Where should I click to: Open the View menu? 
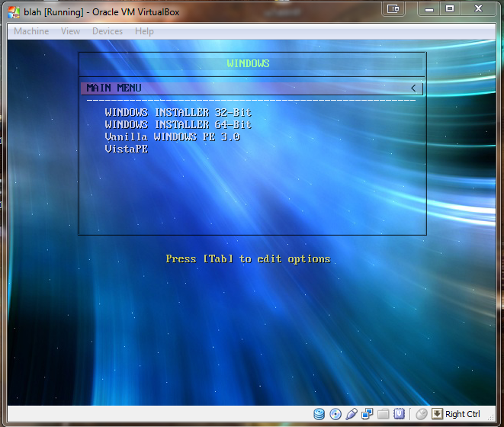point(70,31)
